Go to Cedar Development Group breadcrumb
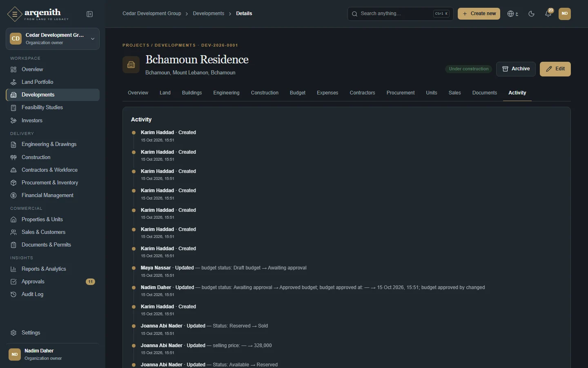This screenshot has width=588, height=368. (152, 13)
